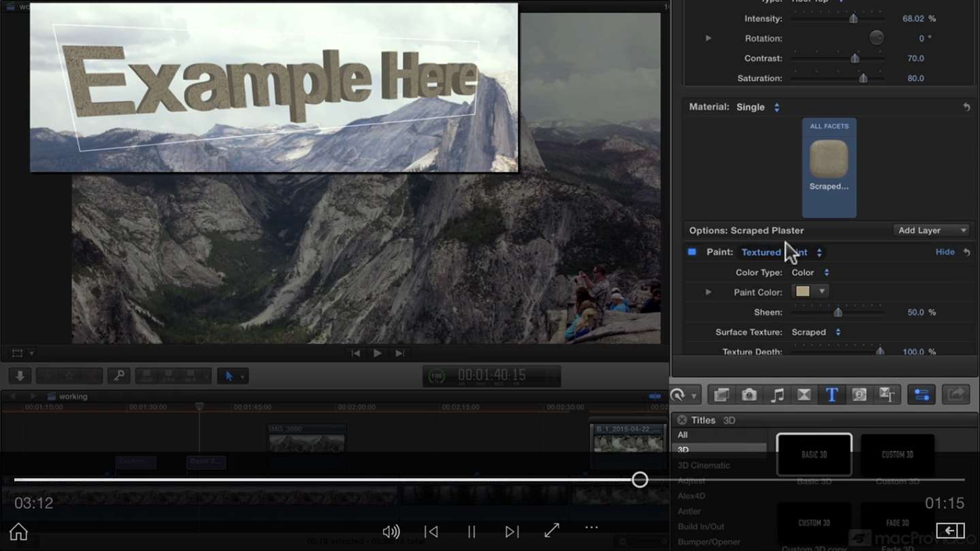
Task: Adjust the Sheen slider
Action: tap(838, 312)
